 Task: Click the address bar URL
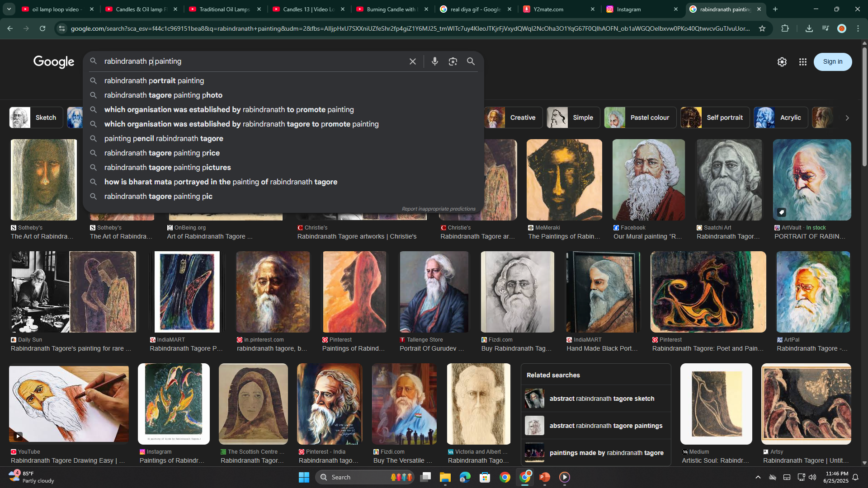(x=410, y=28)
